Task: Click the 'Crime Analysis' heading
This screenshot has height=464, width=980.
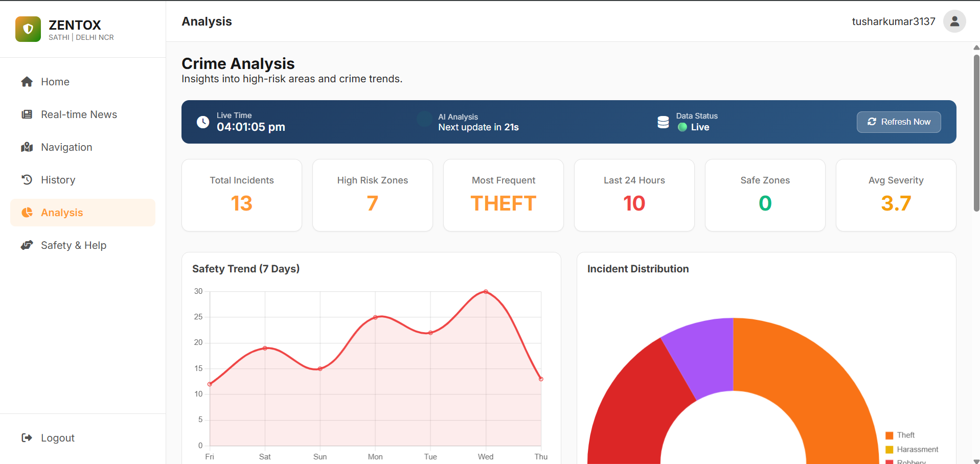Action: 238,63
